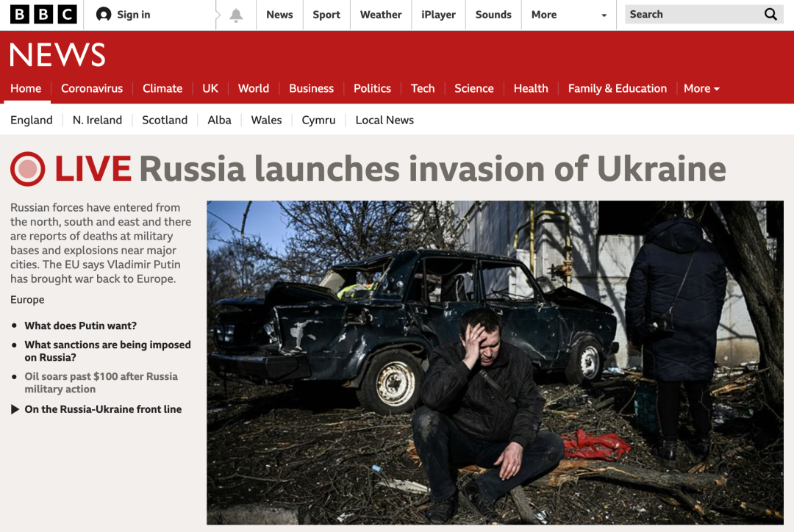Open the Europe topic tag link
794x532 pixels.
point(27,300)
